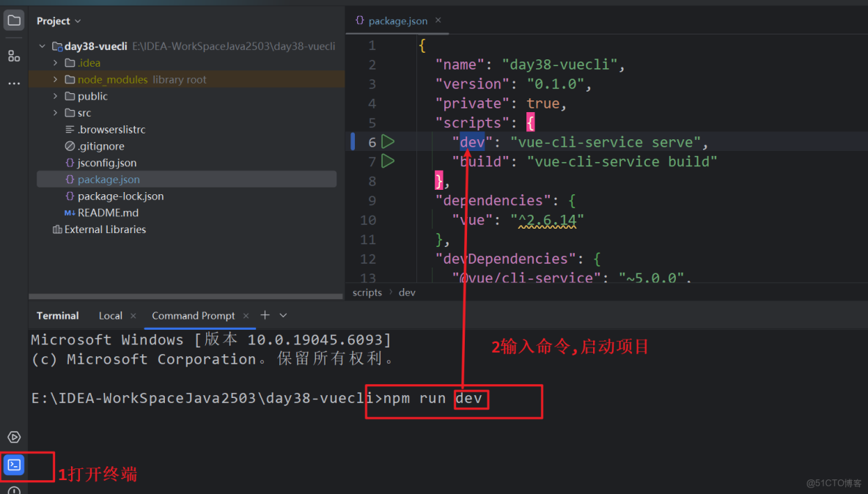The image size is (868, 494).
Task: Expand the src folder
Action: 56,112
